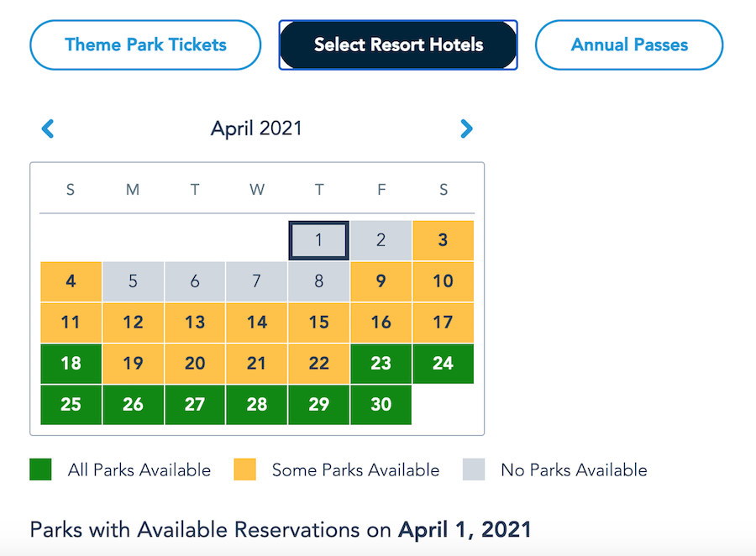The image size is (756, 556).
Task: Choose April 11 date cell
Action: click(71, 322)
